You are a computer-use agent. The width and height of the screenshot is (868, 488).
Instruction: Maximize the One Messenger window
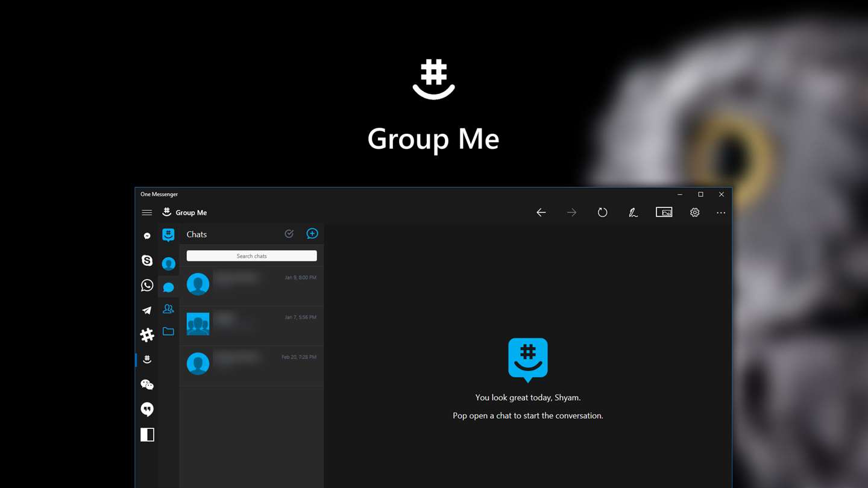pyautogui.click(x=700, y=195)
